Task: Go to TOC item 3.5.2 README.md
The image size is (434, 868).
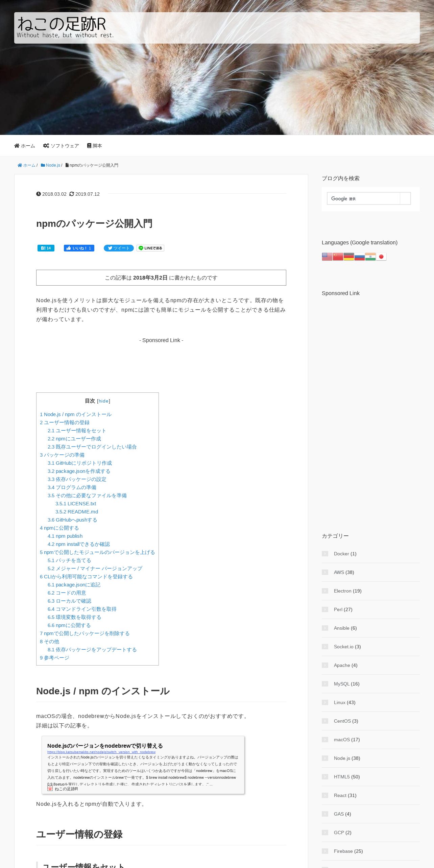Action: click(77, 512)
